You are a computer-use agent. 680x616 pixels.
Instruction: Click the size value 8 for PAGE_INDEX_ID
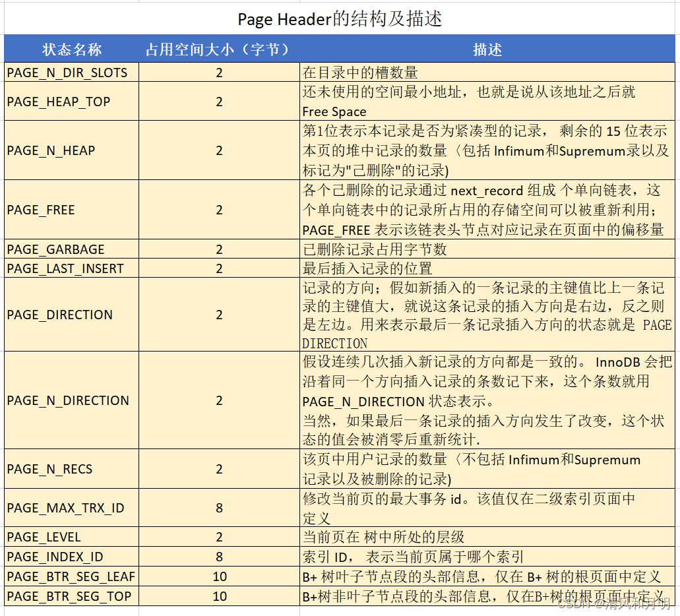pyautogui.click(x=219, y=557)
